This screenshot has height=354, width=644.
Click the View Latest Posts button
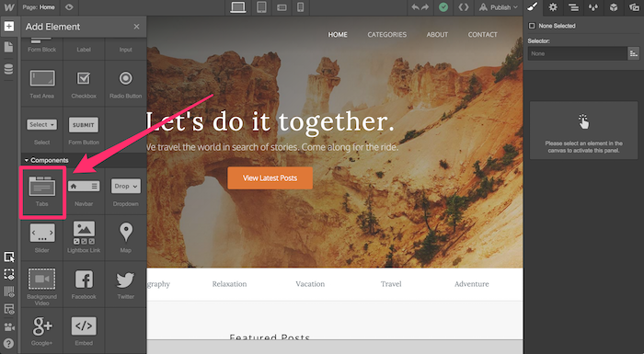pos(270,177)
